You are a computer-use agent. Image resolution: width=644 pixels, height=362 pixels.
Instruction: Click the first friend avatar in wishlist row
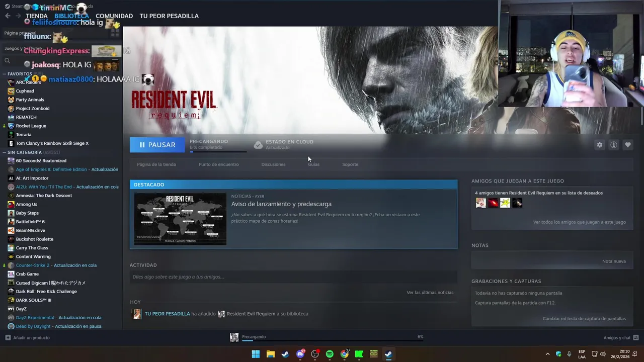481,203
